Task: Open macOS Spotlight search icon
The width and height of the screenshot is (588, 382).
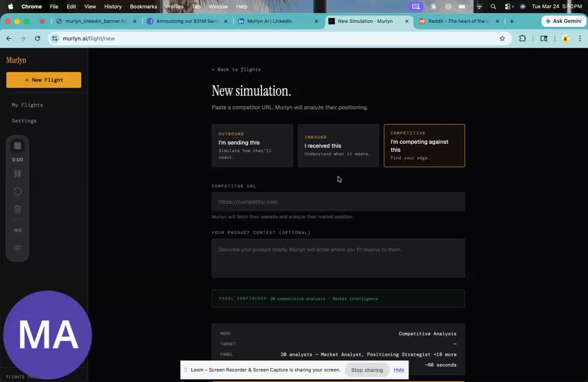Action: click(493, 6)
